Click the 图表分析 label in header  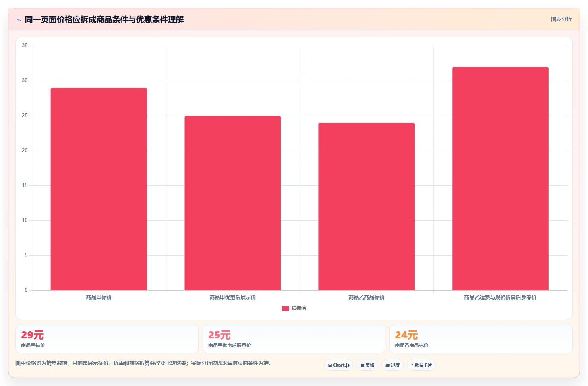pos(561,19)
